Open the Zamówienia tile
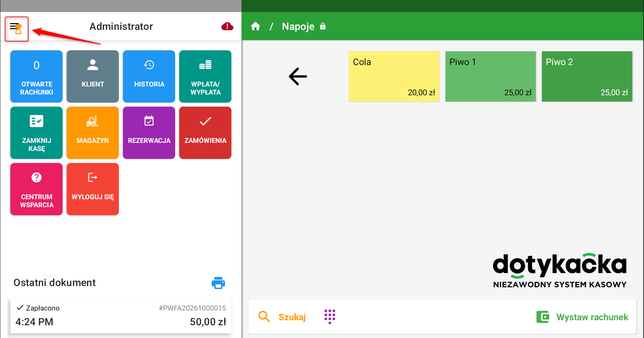This screenshot has height=338, width=644. [205, 133]
